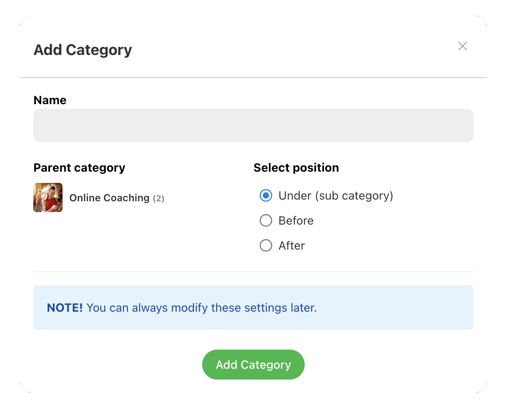
Task: Click the Name field label
Action: [50, 100]
